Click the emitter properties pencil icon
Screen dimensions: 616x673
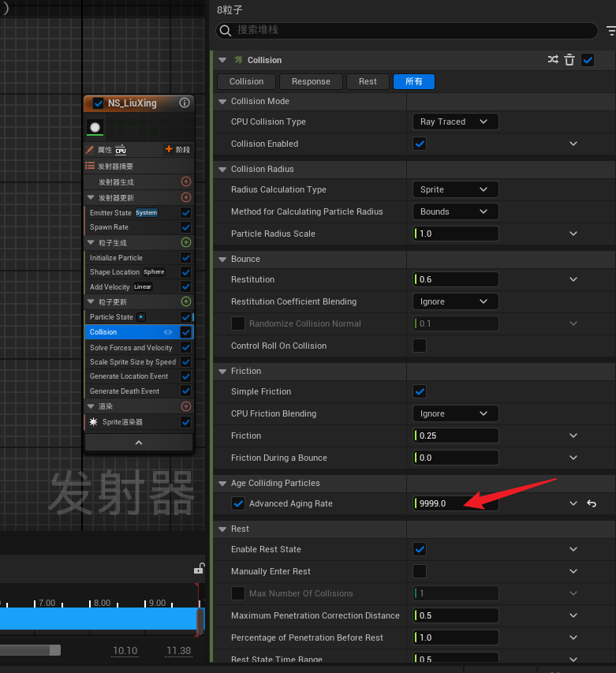click(x=90, y=150)
